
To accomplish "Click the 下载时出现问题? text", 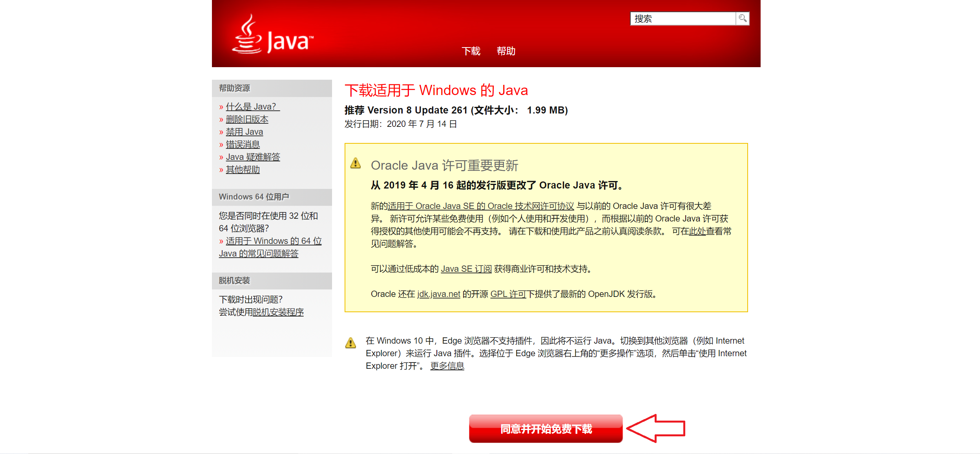I will 251,300.
